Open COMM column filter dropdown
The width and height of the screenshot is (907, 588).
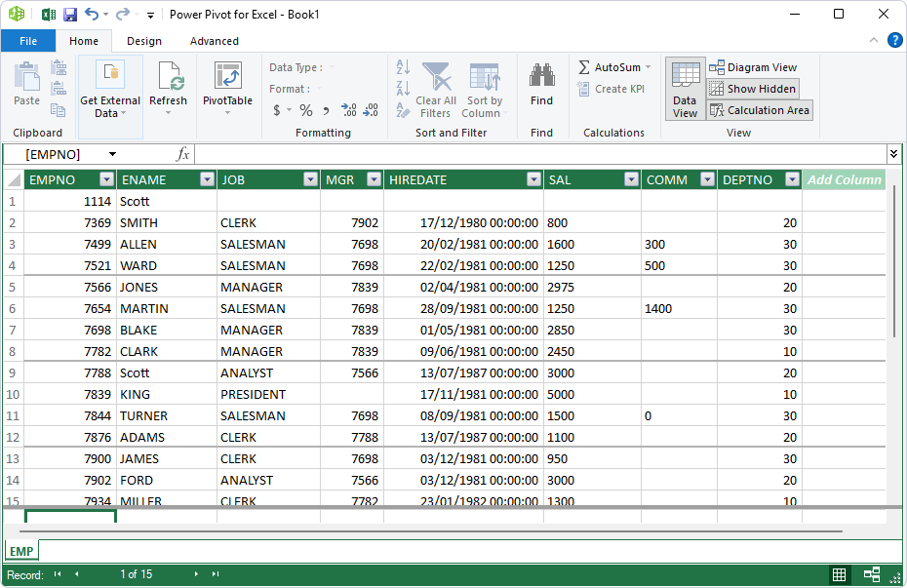(707, 179)
